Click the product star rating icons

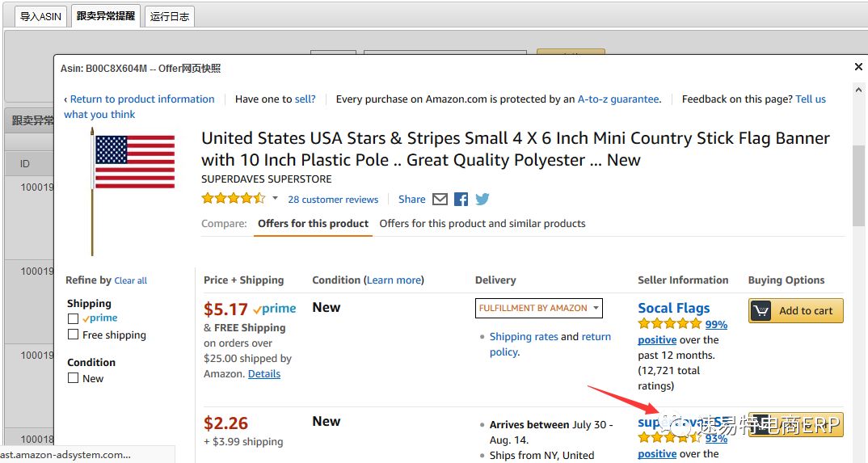tap(233, 199)
